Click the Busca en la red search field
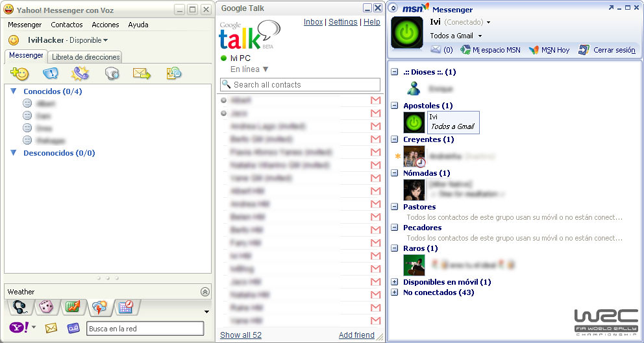 (x=145, y=329)
